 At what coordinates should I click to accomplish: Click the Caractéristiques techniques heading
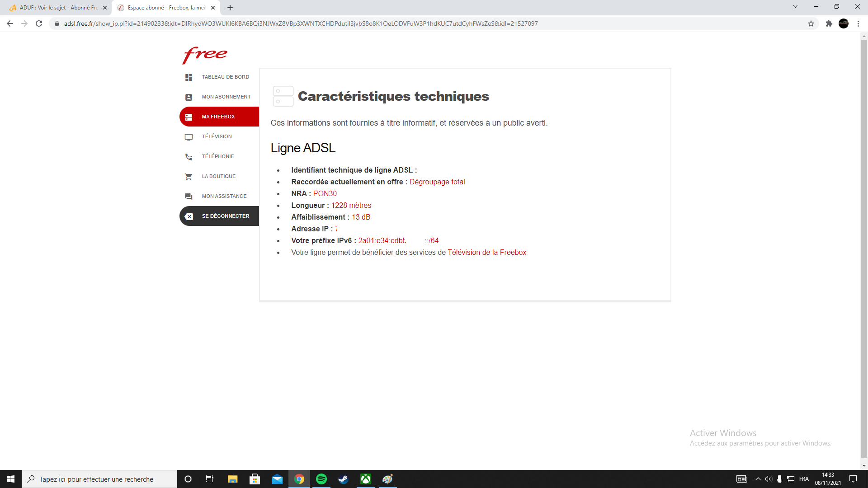click(x=393, y=96)
